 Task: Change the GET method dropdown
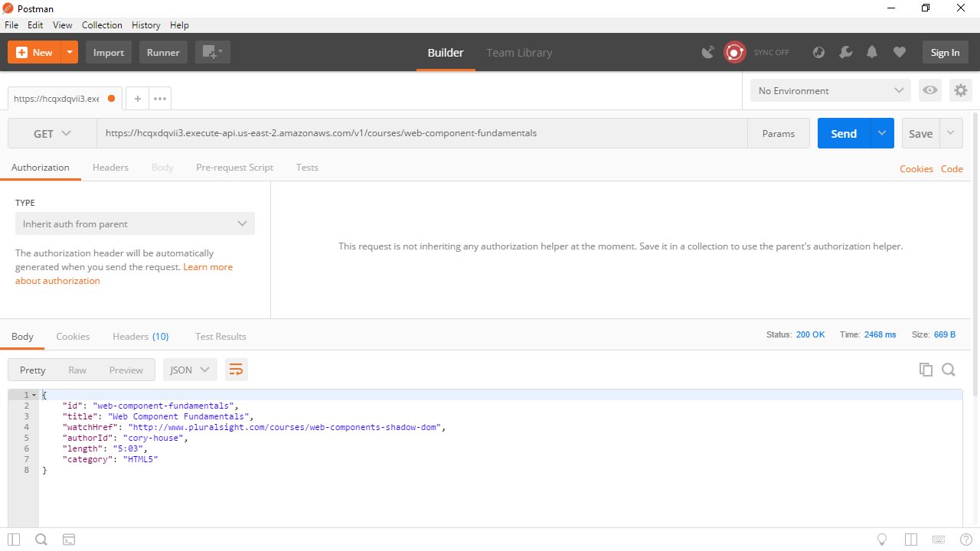point(52,133)
